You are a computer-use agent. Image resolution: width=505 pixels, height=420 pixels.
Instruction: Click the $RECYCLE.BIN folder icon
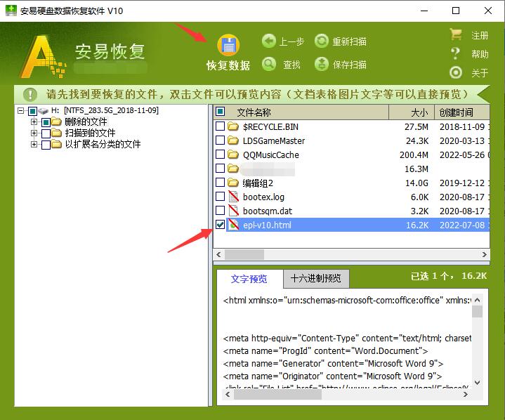(233, 126)
